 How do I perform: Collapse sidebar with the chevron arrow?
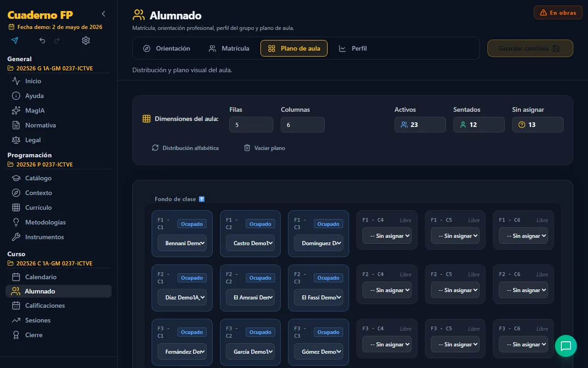103,14
